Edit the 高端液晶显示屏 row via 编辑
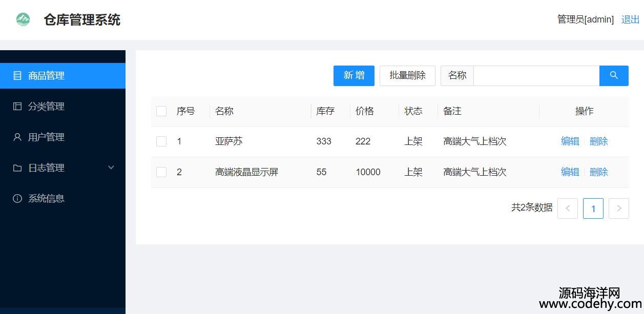The width and height of the screenshot is (644, 314). pos(570,172)
